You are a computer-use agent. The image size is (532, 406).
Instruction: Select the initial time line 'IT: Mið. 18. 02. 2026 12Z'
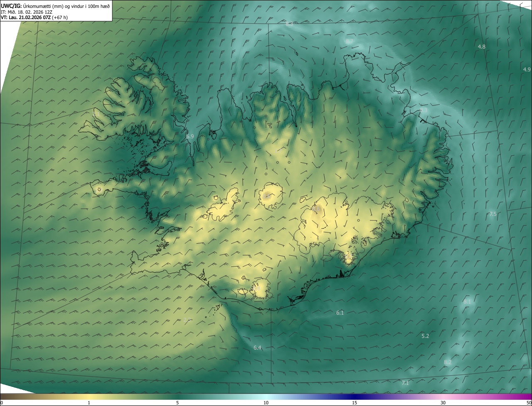pyautogui.click(x=26, y=12)
